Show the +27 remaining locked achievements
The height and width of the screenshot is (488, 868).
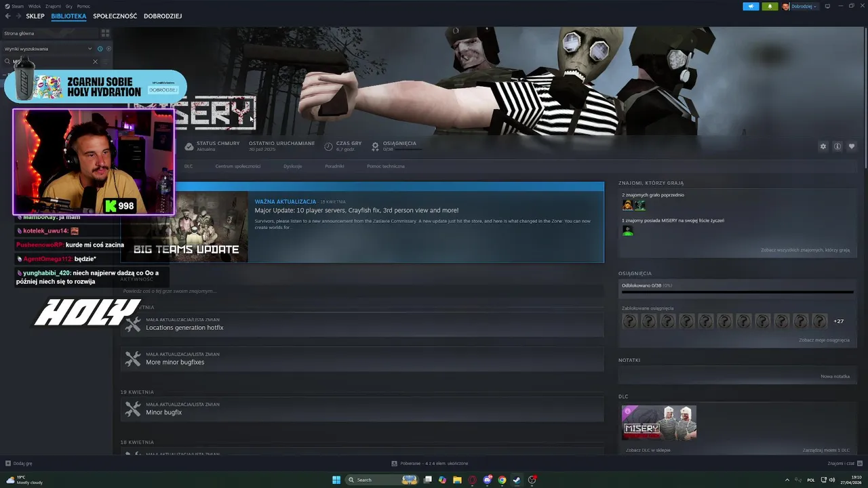[839, 321]
